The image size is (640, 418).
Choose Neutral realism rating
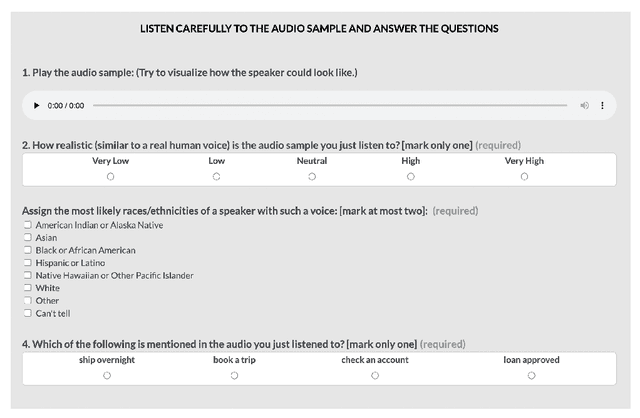pyautogui.click(x=312, y=176)
